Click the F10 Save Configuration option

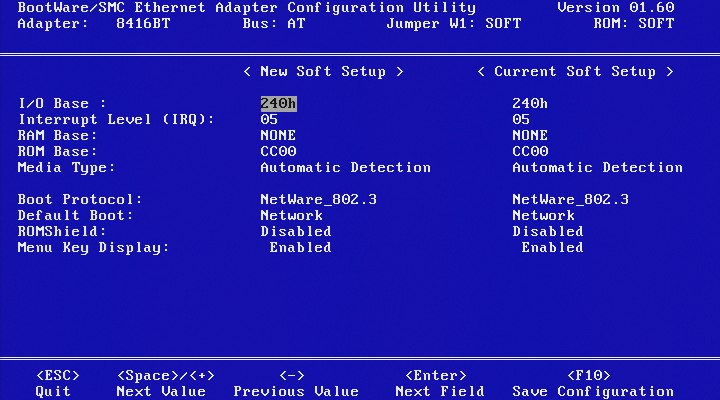(x=592, y=383)
